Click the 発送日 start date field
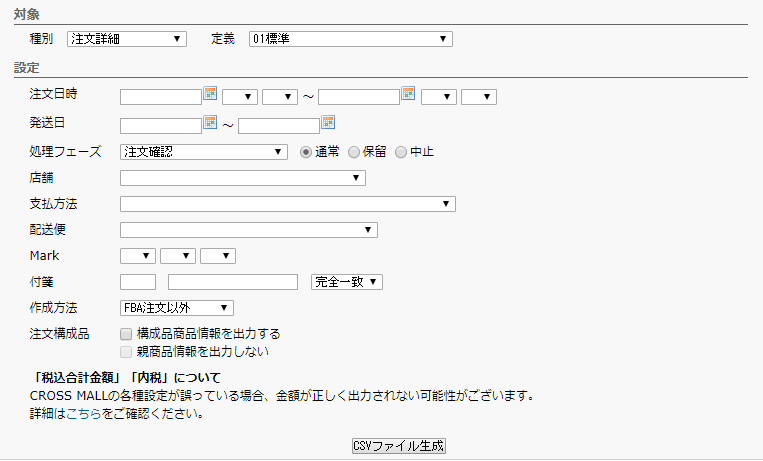The image size is (763, 461). coord(161,126)
